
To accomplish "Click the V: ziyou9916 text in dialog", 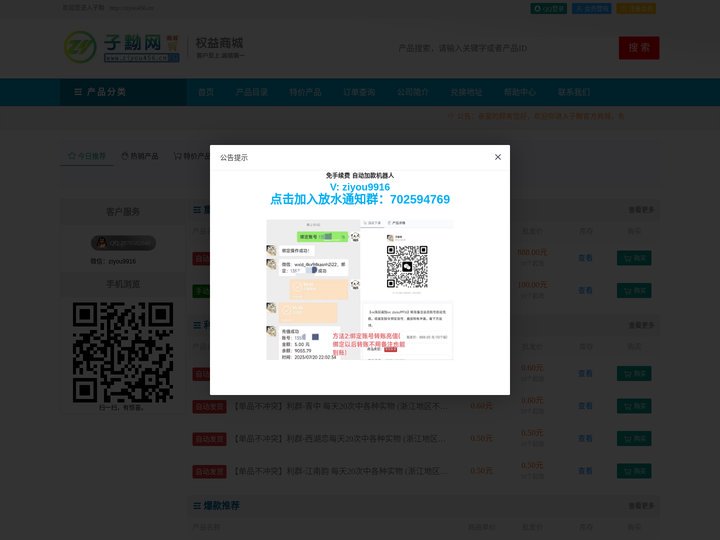I will click(360, 187).
